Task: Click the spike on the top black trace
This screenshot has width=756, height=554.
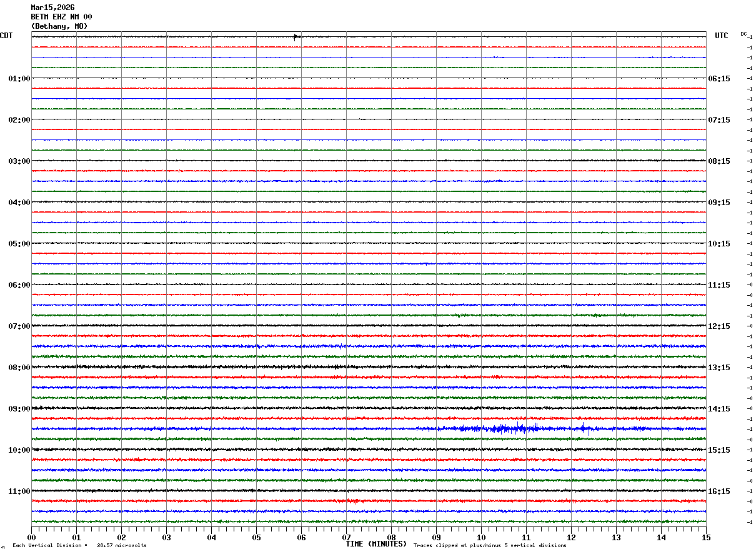Action: click(x=297, y=37)
